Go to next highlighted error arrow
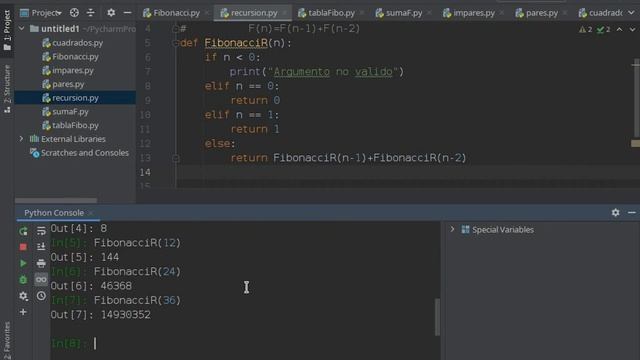The width and height of the screenshot is (640, 360). [632, 29]
